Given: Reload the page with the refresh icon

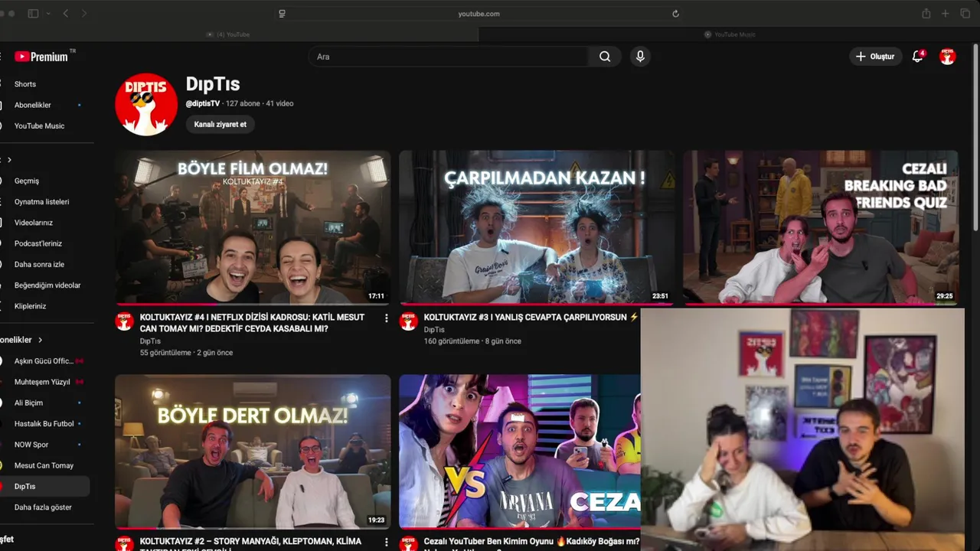Looking at the screenshot, I should point(675,14).
